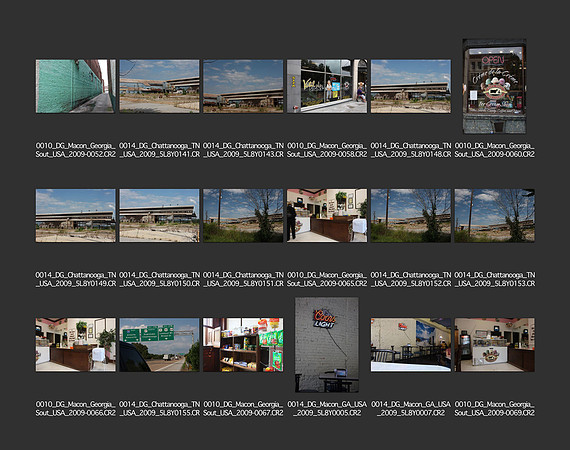The width and height of the screenshot is (570, 450).
Task: Click filename ending 5L8Y0007.CR2
Action: tap(411, 409)
